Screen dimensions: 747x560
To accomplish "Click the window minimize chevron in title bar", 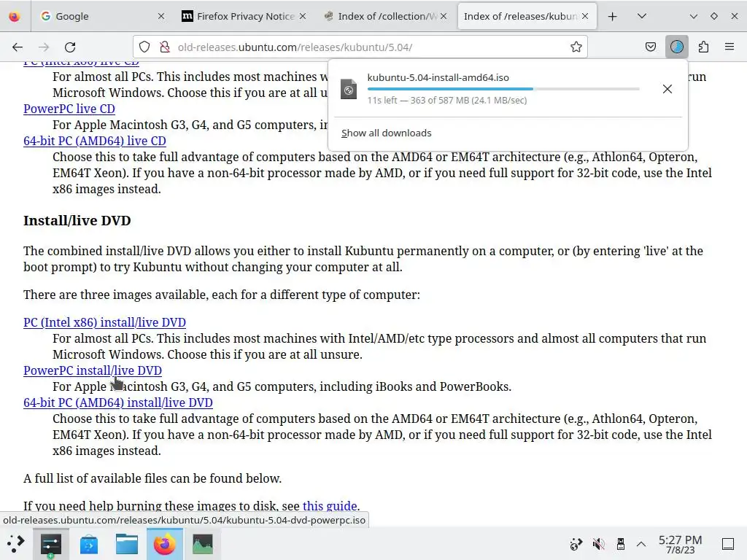I will point(694,16).
